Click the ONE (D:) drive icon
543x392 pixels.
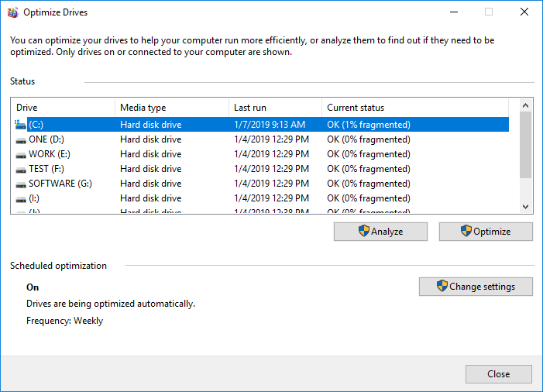pos(21,139)
